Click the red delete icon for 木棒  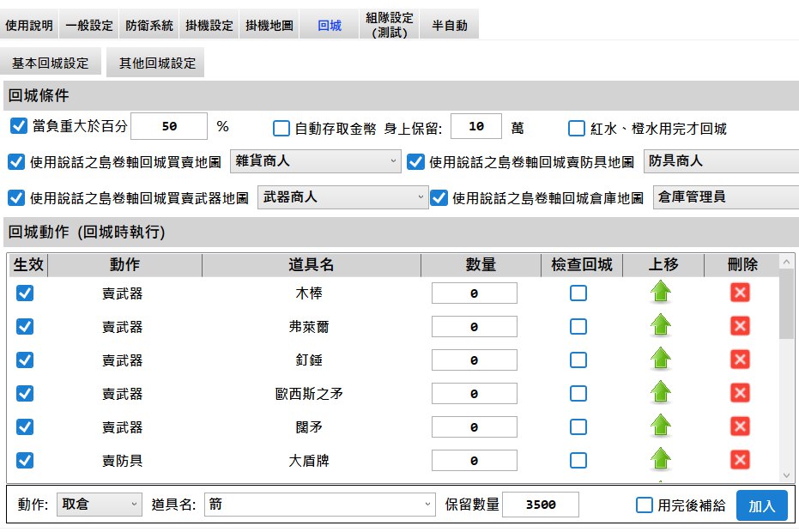tap(740, 293)
